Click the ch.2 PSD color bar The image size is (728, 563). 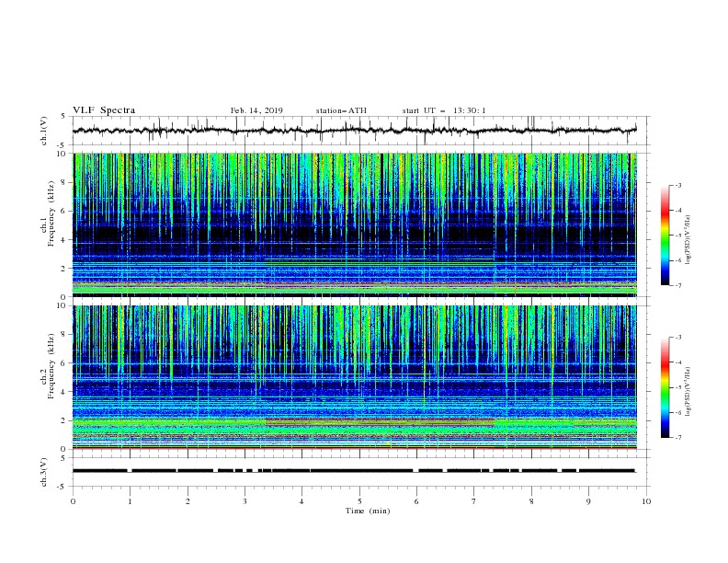tap(665, 387)
